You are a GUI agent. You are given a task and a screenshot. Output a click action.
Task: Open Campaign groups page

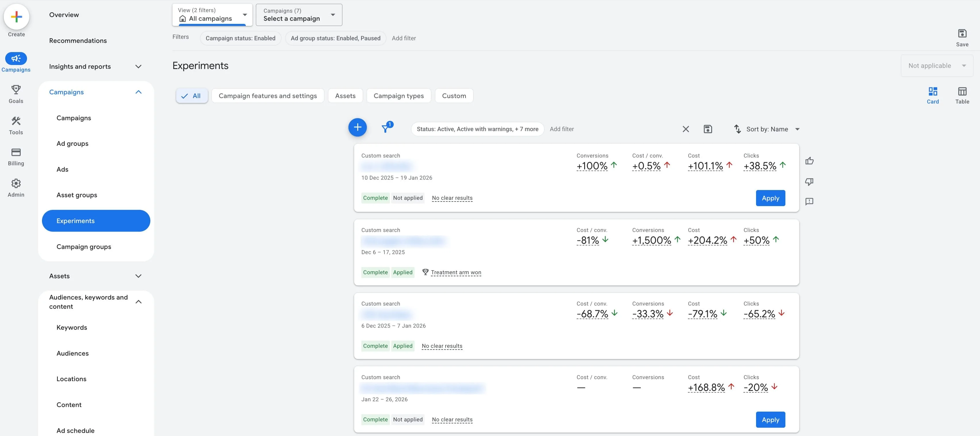coord(84,247)
